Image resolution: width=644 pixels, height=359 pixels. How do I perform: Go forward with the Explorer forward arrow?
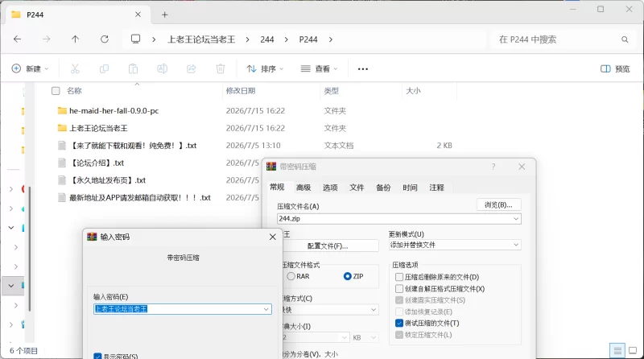click(x=47, y=39)
